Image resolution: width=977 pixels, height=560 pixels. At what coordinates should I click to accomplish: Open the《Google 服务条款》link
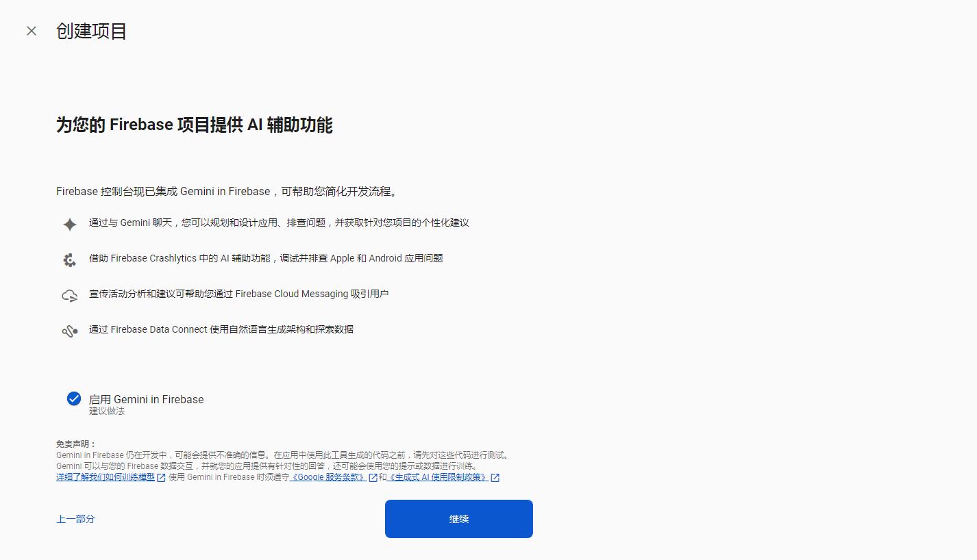click(329, 477)
